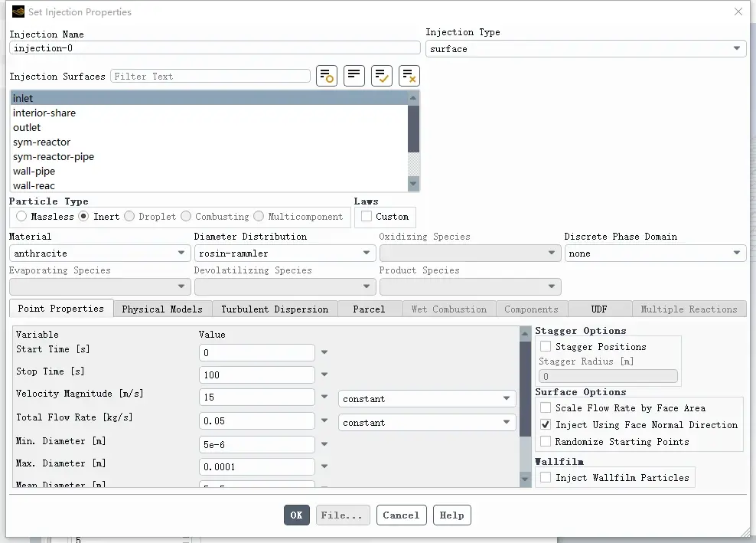Enable Inject Wallfilm Particles checkbox
The width and height of the screenshot is (756, 543).
[x=546, y=477]
